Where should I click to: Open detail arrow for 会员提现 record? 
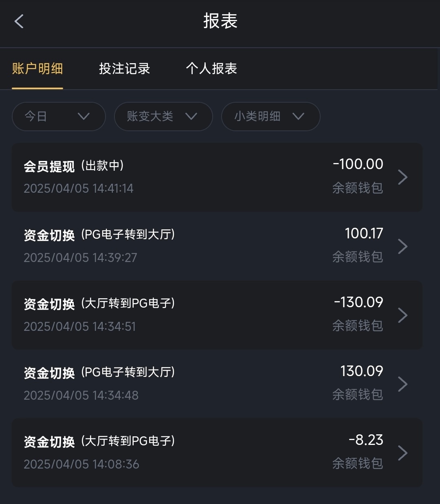point(403,177)
